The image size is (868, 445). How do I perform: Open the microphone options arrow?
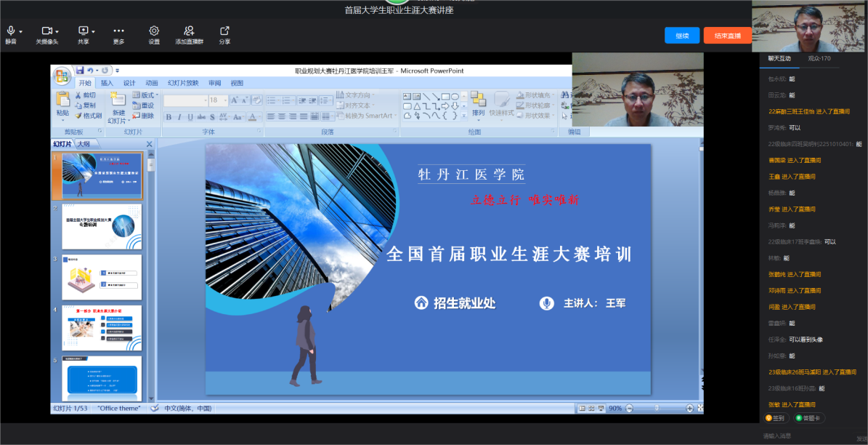pos(21,31)
